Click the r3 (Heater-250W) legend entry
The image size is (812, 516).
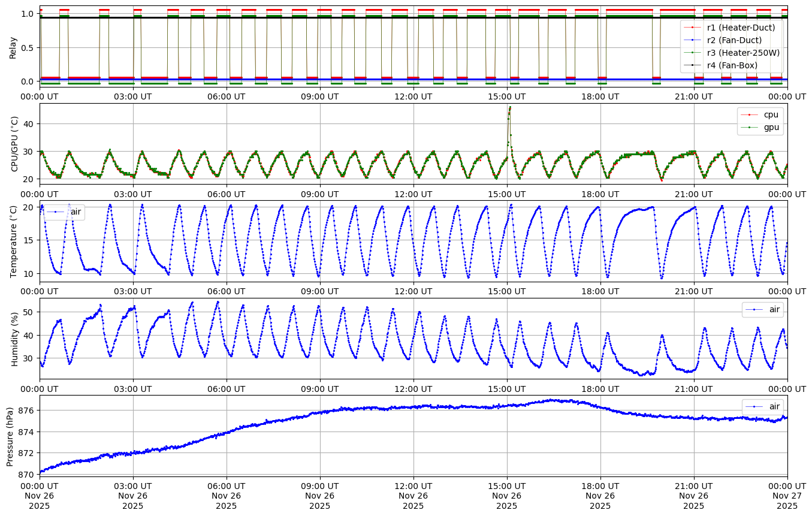click(x=743, y=53)
